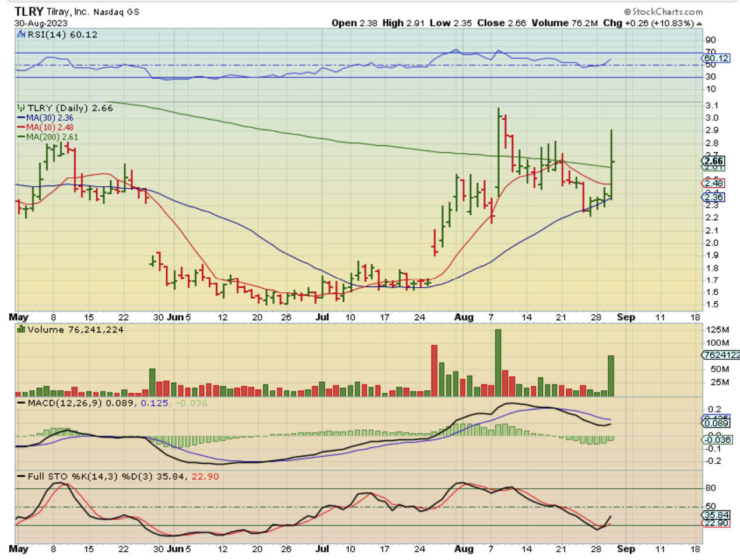
Task: Click the 1.5 price axis label
Action: [711, 304]
